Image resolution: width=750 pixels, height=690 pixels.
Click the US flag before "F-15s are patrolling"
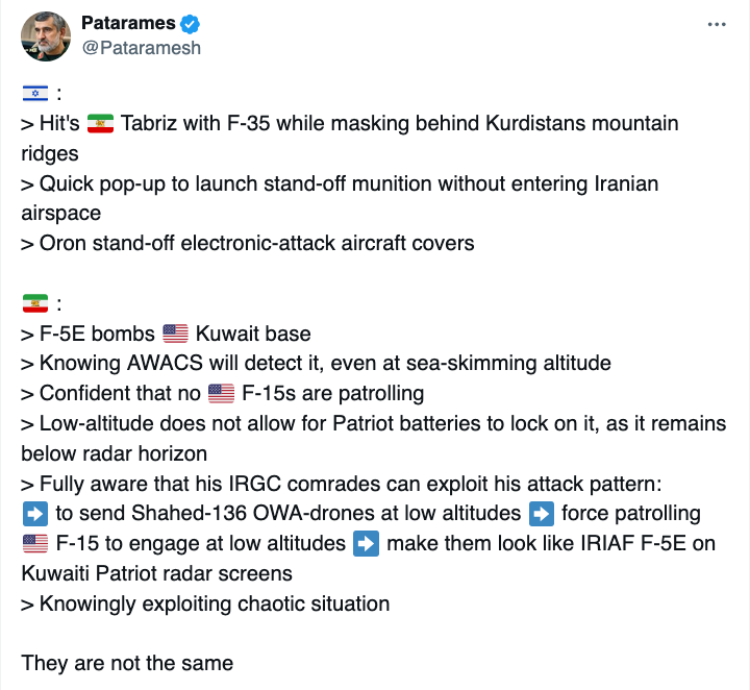point(220,393)
